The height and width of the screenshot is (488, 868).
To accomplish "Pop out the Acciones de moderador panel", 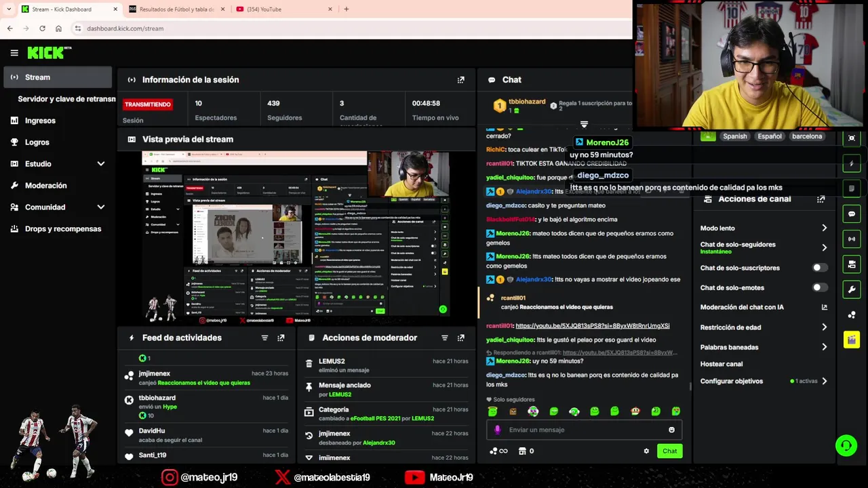I will tap(461, 338).
